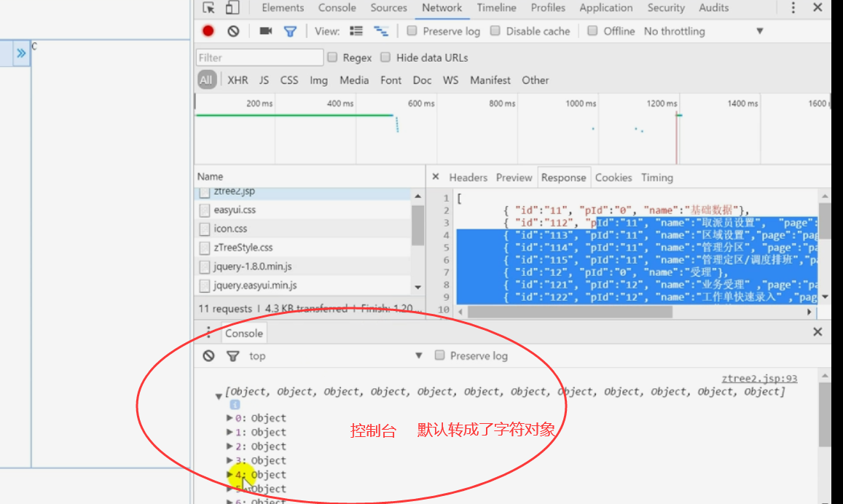Open the Audits panel tab
The height and width of the screenshot is (504, 843).
(x=713, y=7)
